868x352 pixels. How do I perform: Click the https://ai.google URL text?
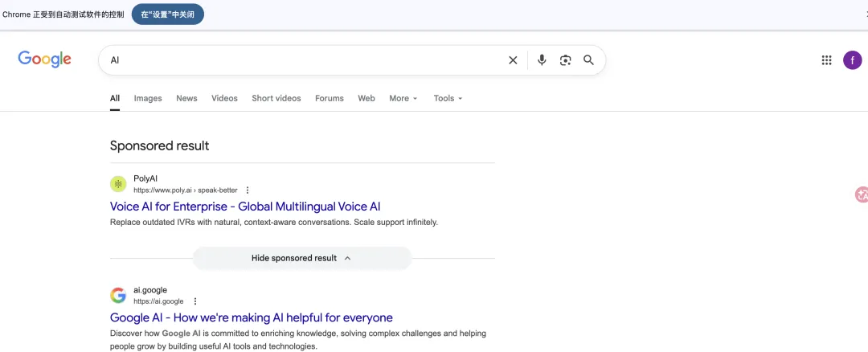click(x=158, y=301)
